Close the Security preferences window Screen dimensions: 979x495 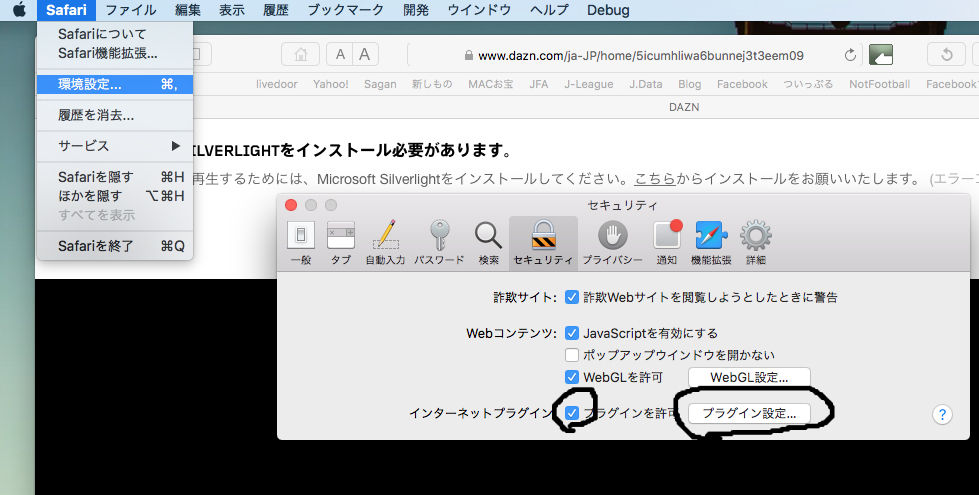click(291, 205)
